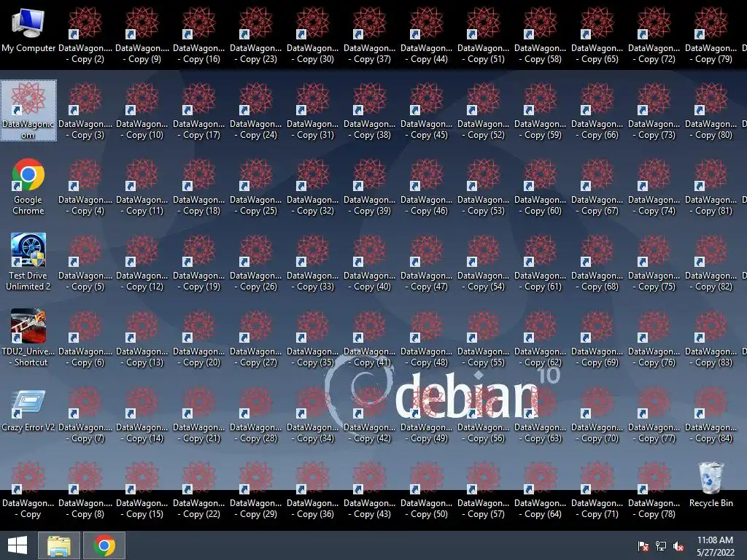
Task: Select the DataWagon - Copy (8) shortcut
Action: pyautogui.click(x=85, y=490)
